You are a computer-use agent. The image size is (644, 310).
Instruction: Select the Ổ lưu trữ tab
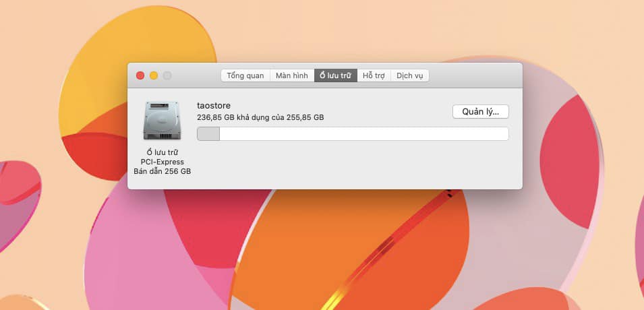pos(335,75)
